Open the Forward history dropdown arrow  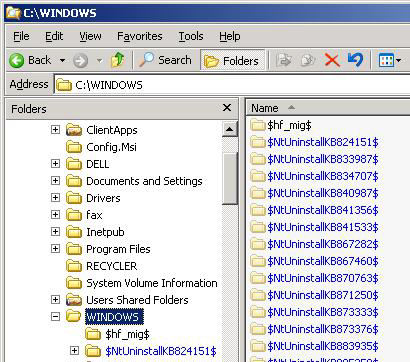[x=99, y=61]
